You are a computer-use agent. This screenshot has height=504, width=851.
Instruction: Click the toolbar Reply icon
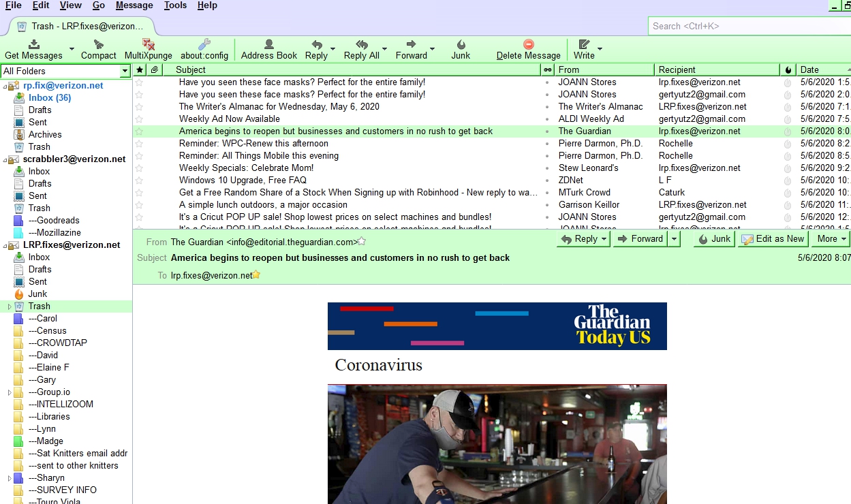[x=316, y=44]
